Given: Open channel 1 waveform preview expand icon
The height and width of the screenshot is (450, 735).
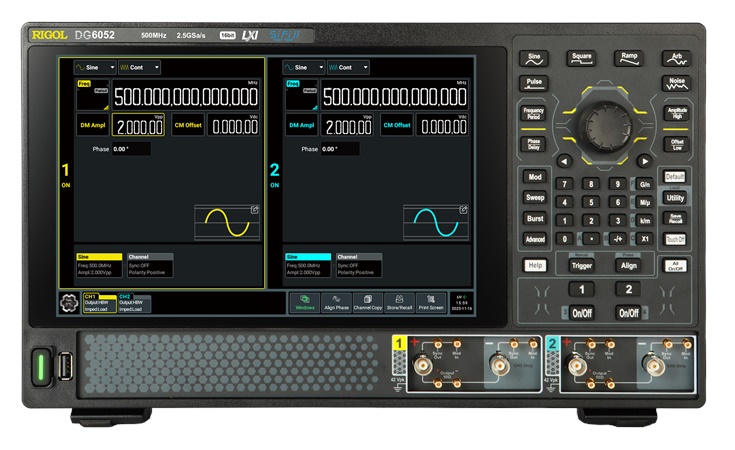Looking at the screenshot, I should [255, 210].
